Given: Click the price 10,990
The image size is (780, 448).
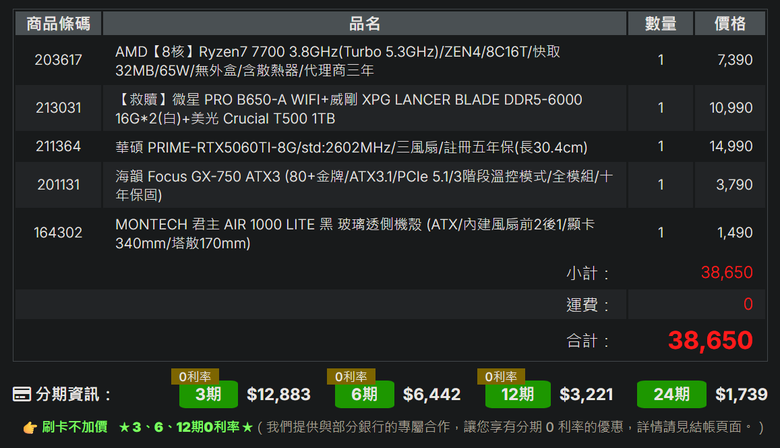Looking at the screenshot, I should pos(731,108).
